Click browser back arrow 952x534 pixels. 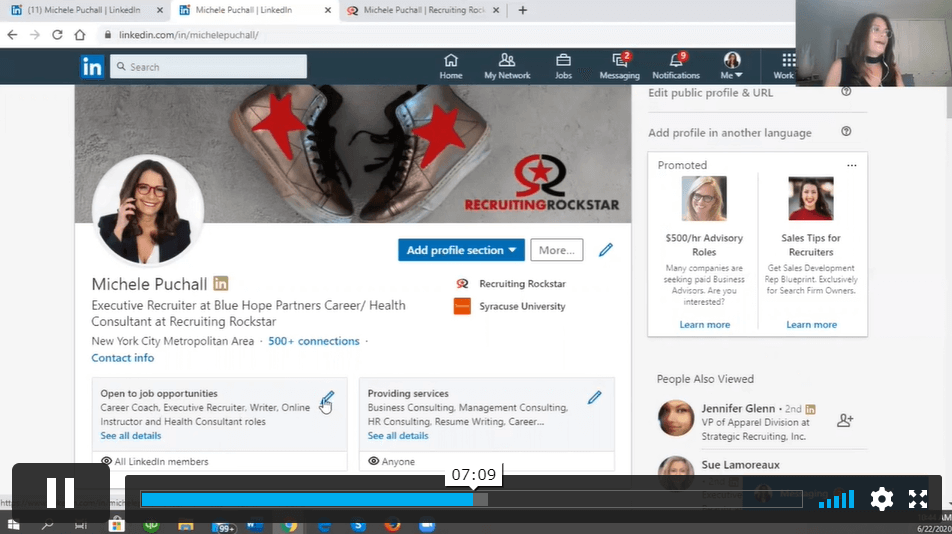point(12,35)
